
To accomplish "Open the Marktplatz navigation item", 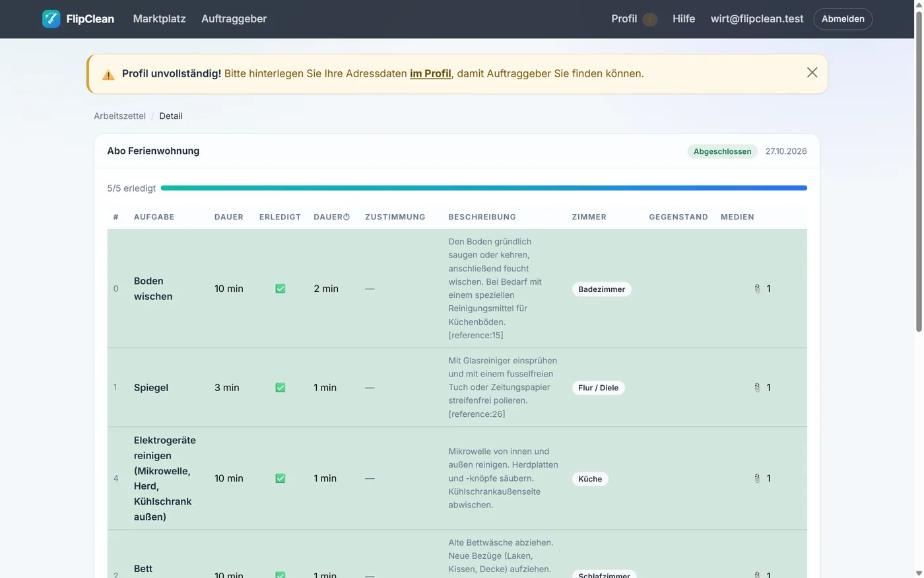I will (x=159, y=18).
